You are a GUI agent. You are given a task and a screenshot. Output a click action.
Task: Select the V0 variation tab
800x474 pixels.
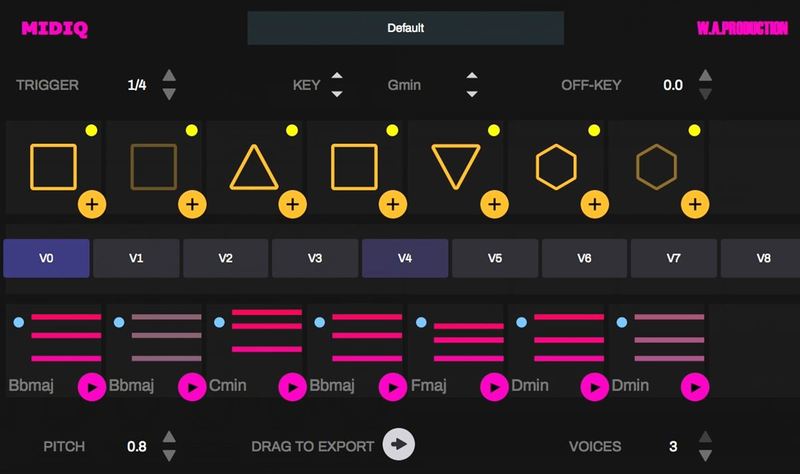[46, 258]
